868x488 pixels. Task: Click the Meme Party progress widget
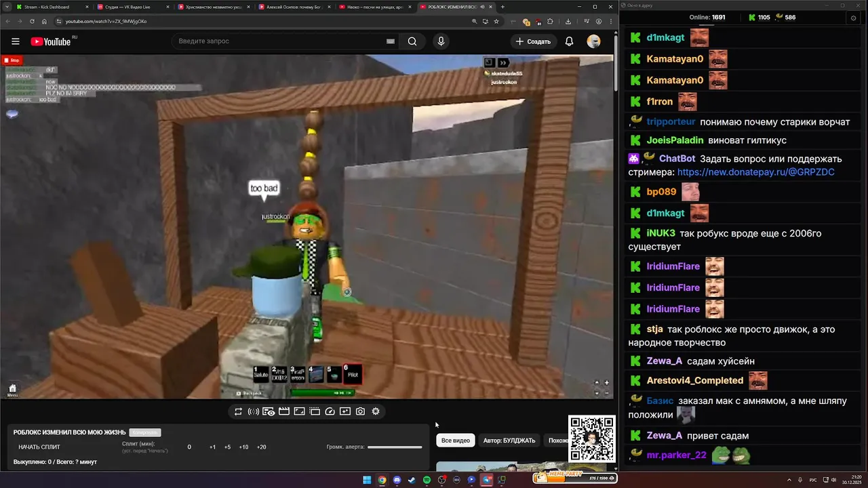click(x=575, y=477)
